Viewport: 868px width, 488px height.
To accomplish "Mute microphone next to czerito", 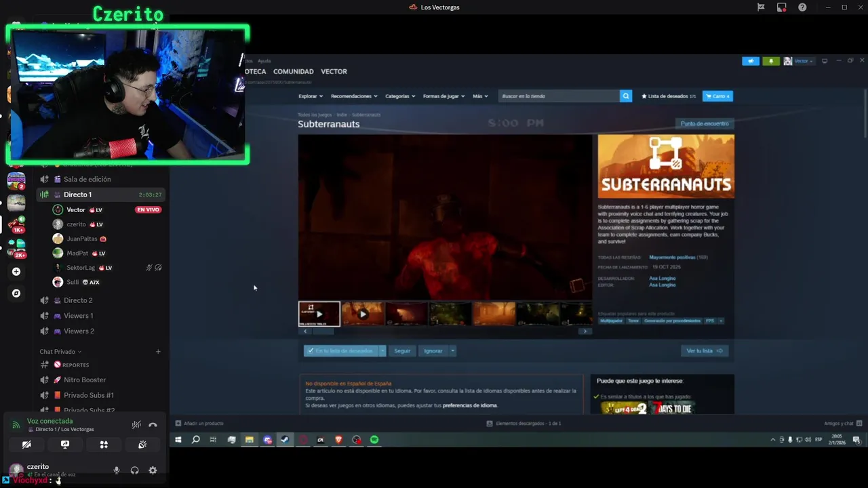I will (117, 470).
